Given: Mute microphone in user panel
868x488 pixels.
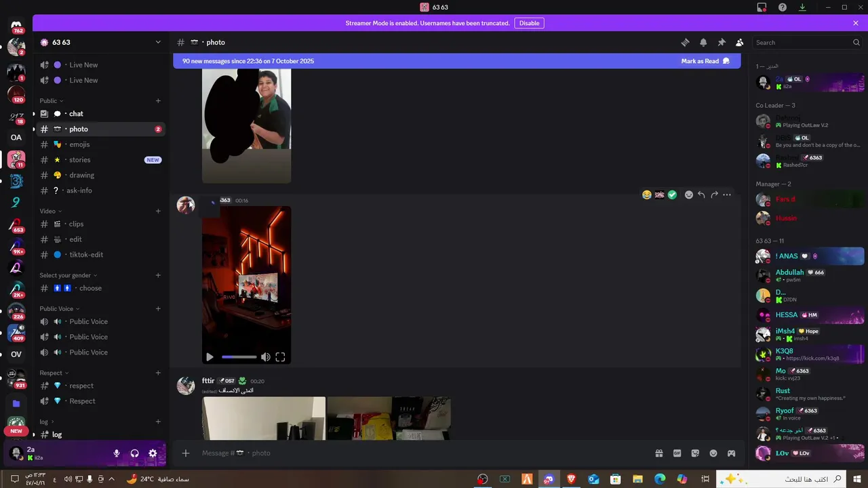Looking at the screenshot, I should click(117, 453).
